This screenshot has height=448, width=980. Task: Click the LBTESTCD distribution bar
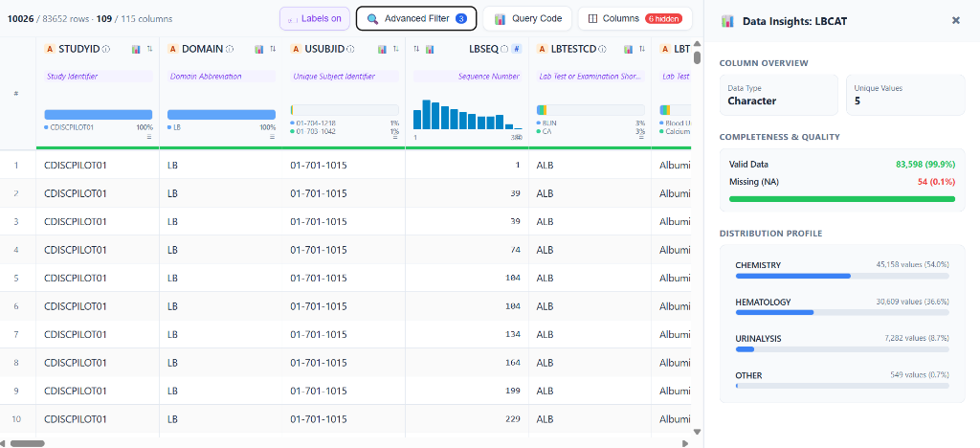(590, 110)
